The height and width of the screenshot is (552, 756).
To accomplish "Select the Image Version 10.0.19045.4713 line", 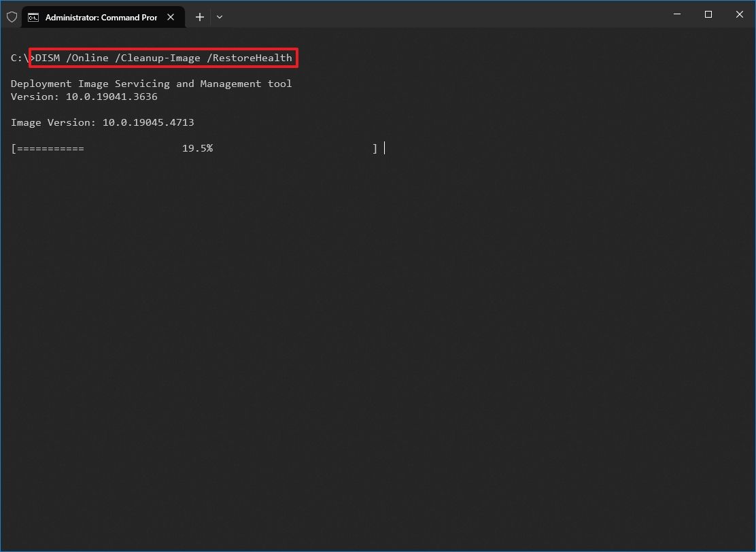I will pyautogui.click(x=102, y=122).
